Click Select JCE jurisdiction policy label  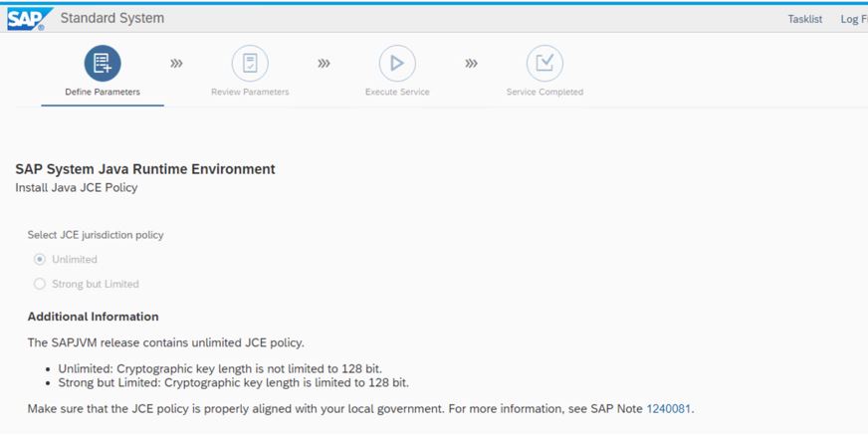point(96,235)
